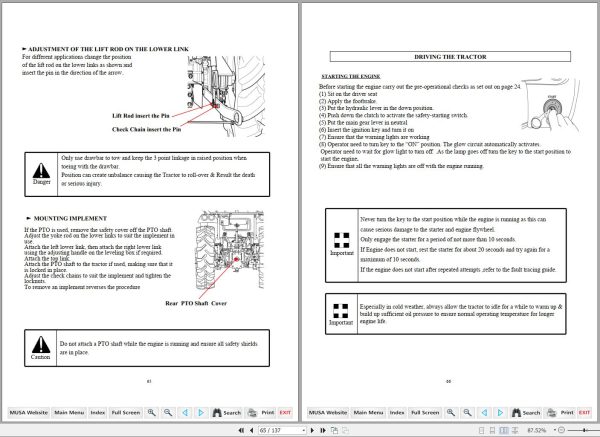
Task: Click go to next view icon
Action: click(345, 430)
